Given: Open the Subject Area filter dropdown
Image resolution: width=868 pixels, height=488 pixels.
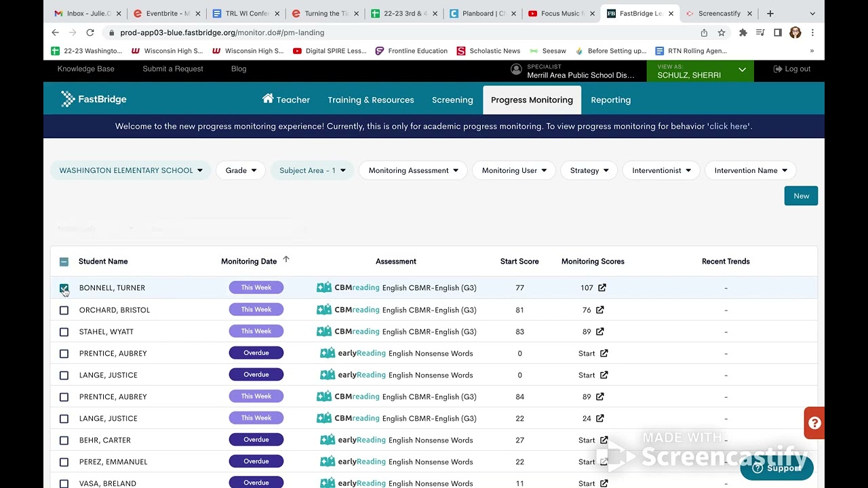Looking at the screenshot, I should coord(312,170).
